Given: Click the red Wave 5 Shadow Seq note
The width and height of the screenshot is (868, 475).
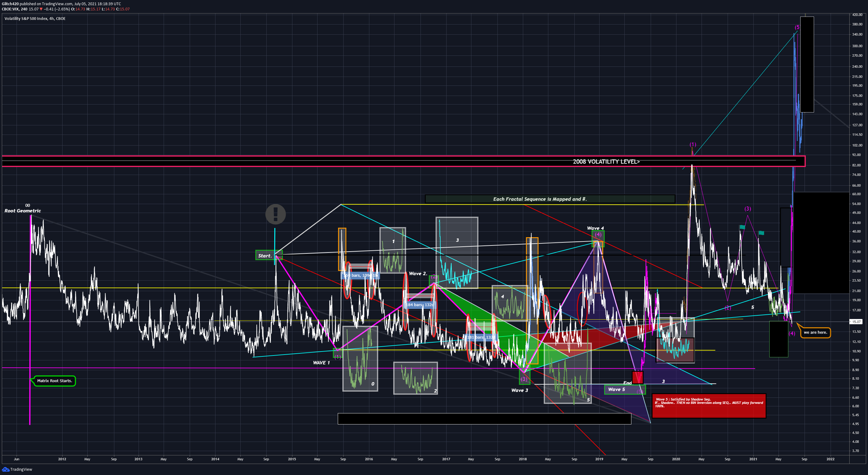Looking at the screenshot, I should click(x=709, y=406).
